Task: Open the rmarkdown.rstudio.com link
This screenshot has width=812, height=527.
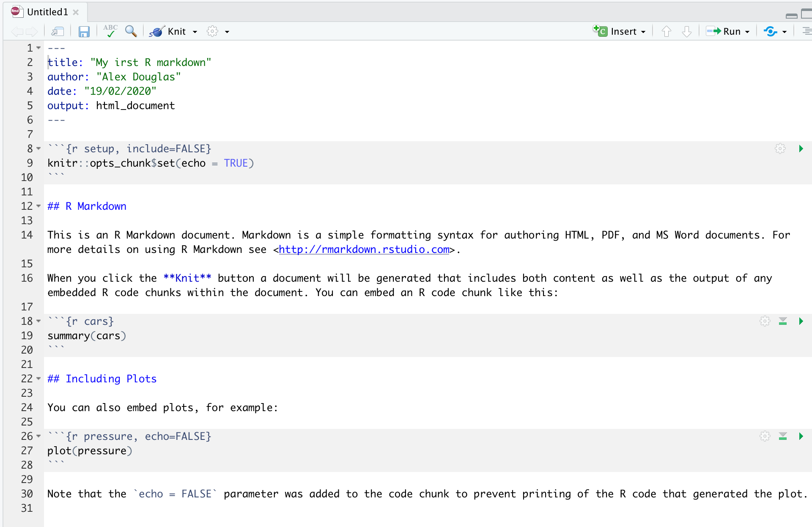Action: coord(364,250)
